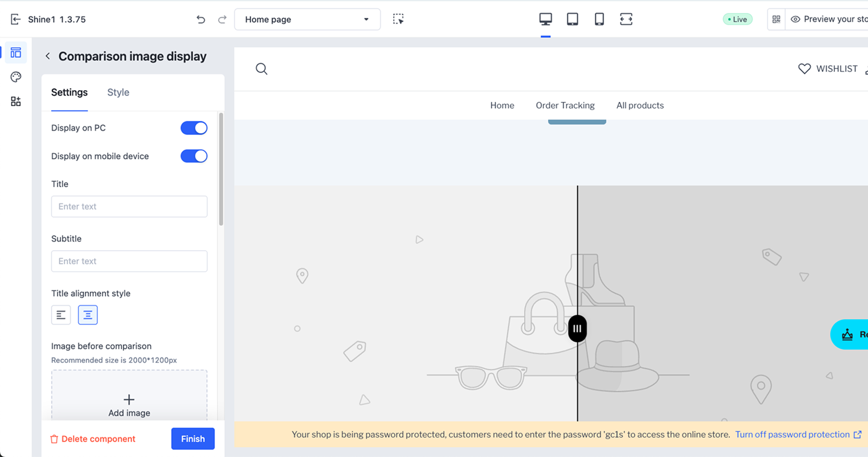Switch to mobile phone preview mode
The image size is (868, 457).
tap(599, 20)
